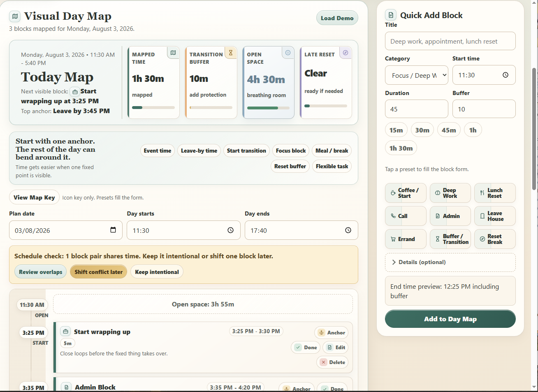Viewport: 538px width, 392px height.
Task: Set duration with the 30m chip
Action: (x=422, y=130)
